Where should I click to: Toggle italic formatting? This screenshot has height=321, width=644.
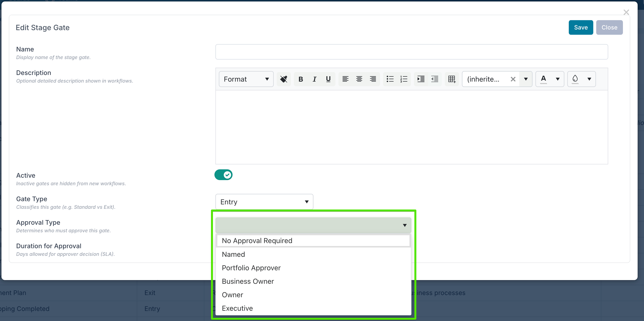tap(314, 79)
